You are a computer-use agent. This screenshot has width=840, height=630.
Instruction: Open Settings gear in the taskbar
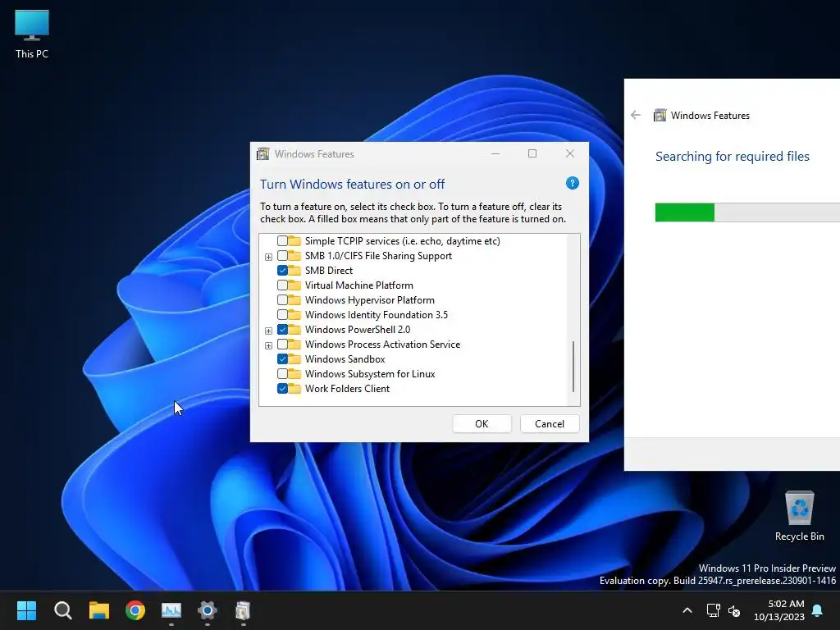click(208, 610)
